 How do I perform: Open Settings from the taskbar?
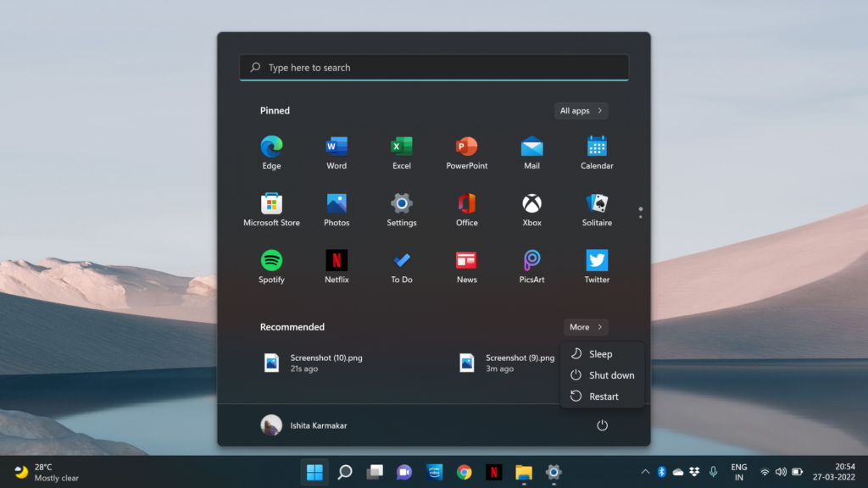554,472
